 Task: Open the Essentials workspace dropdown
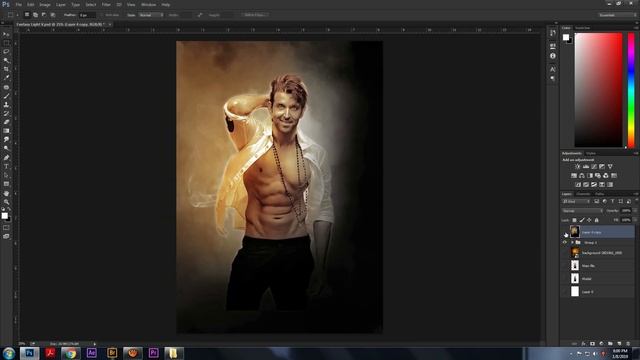(x=617, y=15)
